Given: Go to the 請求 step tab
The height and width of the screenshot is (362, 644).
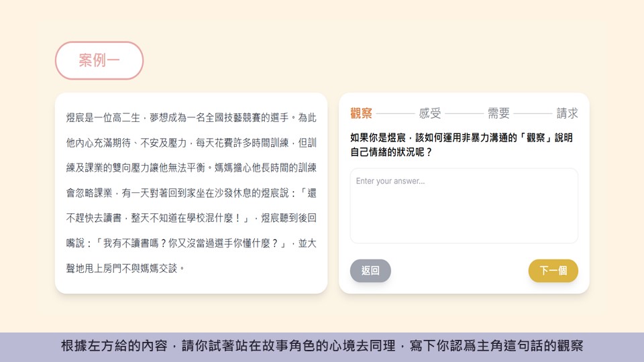Looking at the screenshot, I should click(567, 113).
